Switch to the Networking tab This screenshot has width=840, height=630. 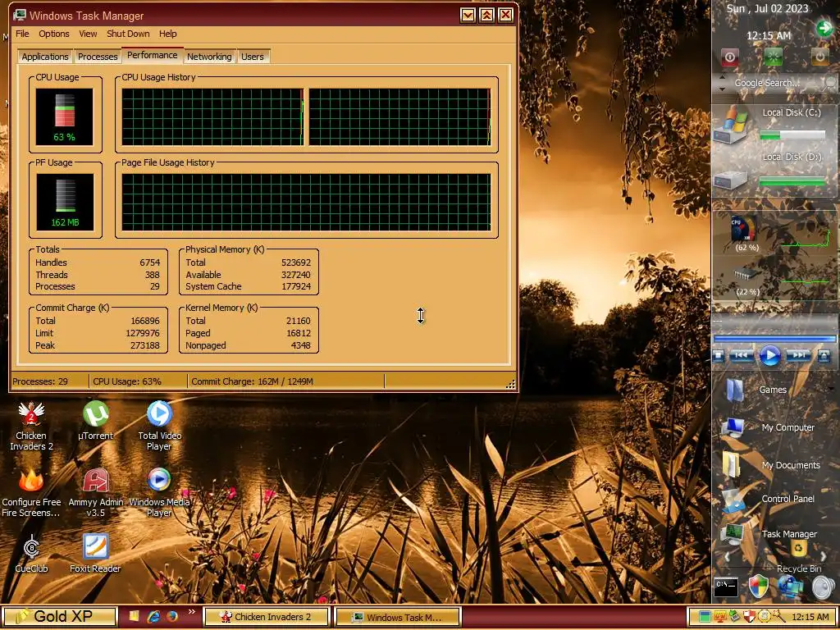(209, 57)
